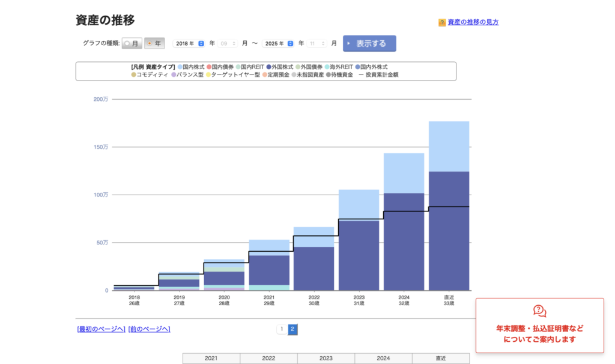Open the end month 11 dropdown
615x364 pixels.
tap(317, 44)
